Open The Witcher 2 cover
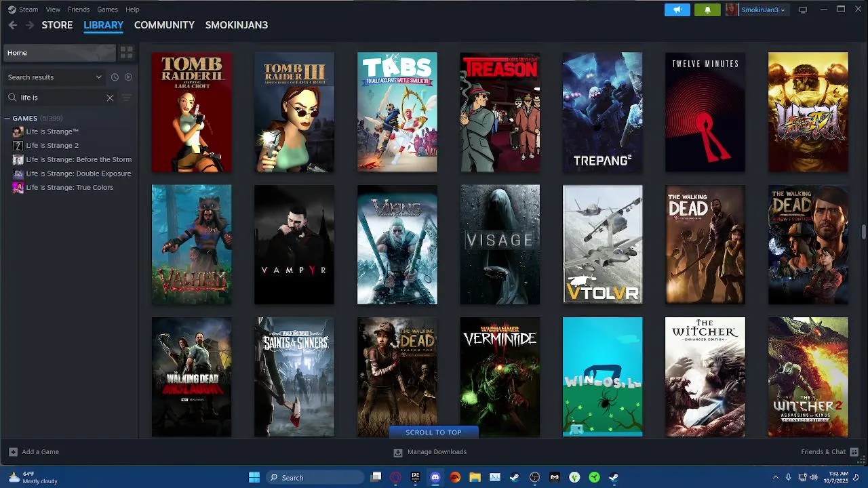868x488 pixels. 808,377
